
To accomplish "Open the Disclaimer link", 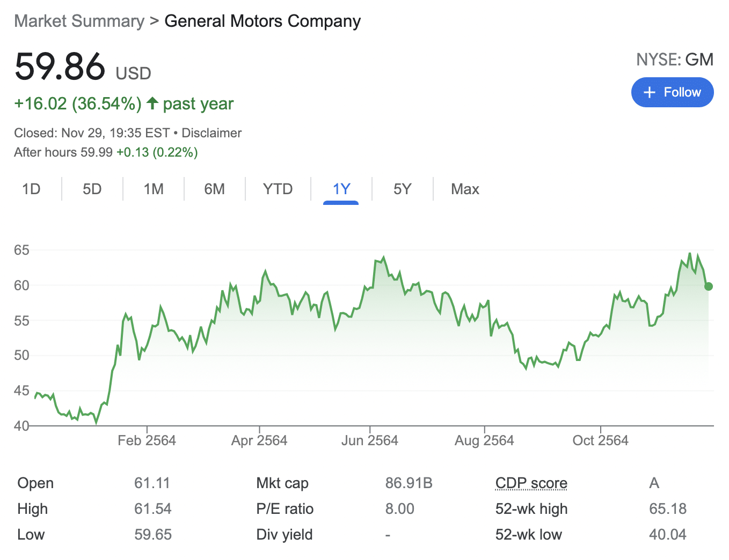I will [212, 133].
